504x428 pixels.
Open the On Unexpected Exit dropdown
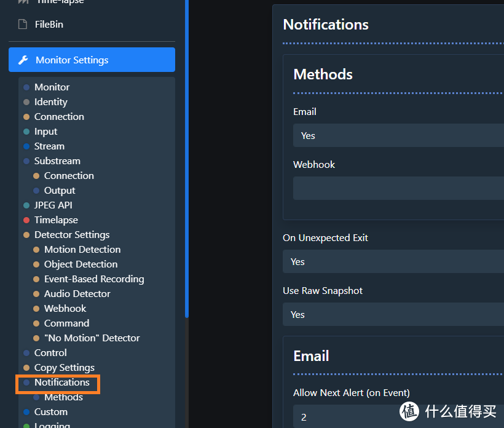pos(393,261)
